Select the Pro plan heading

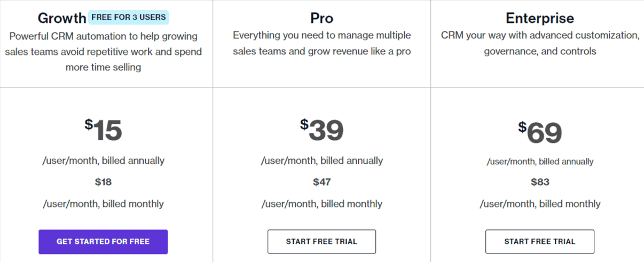[321, 18]
